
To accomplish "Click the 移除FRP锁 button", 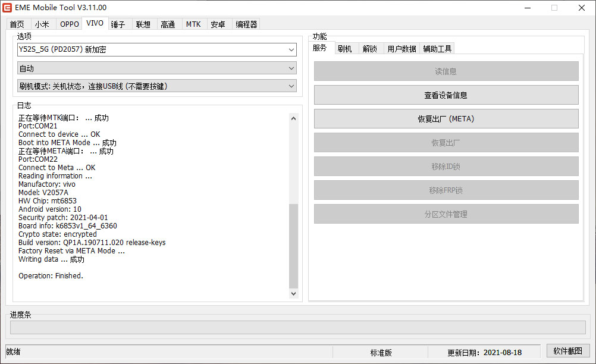I will 446,190.
